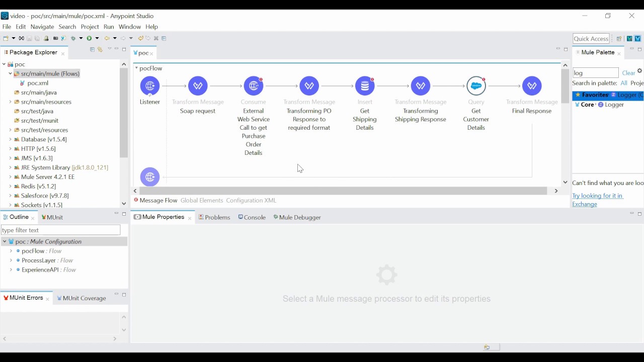Screen dimensions: 644x362
Task: Filter palette search by All
Action: (624, 83)
